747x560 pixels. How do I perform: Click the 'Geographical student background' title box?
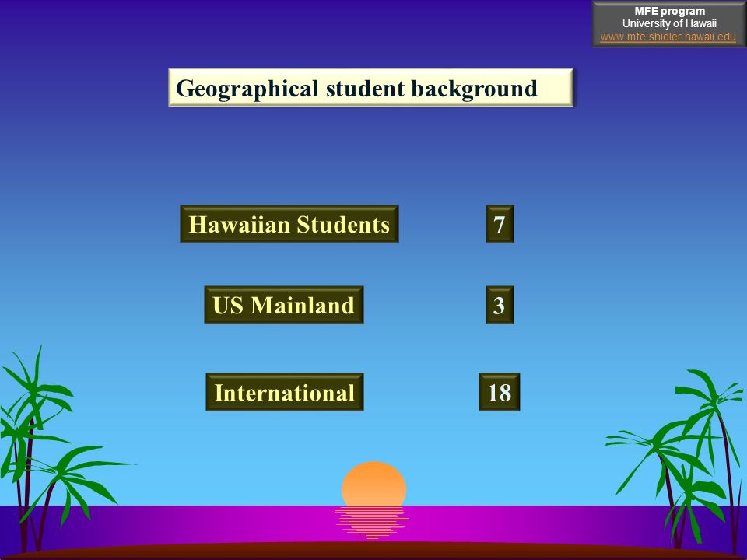pyautogui.click(x=371, y=88)
